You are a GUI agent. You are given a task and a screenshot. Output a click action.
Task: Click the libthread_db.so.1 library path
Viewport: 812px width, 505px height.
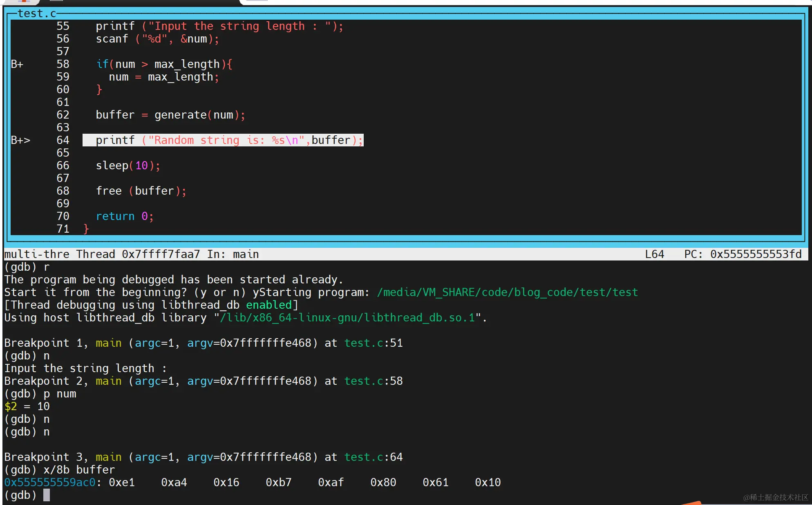tap(347, 318)
